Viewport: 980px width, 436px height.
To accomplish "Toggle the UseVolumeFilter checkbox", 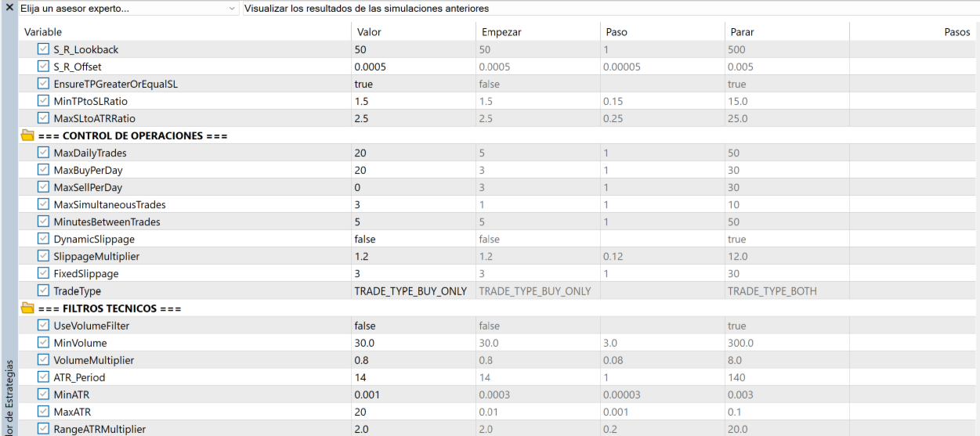I will coord(43,326).
